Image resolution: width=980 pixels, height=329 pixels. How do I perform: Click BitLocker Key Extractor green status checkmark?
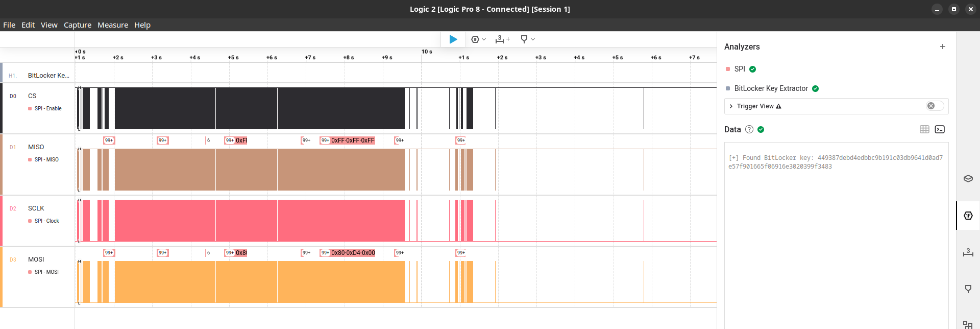point(816,88)
